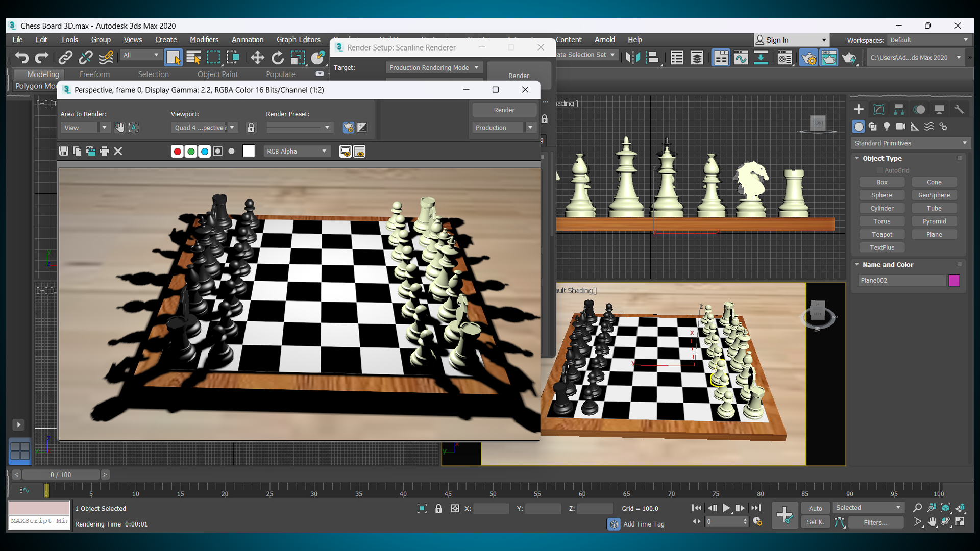Open the empty Render Preset dropdown
Image resolution: width=980 pixels, height=551 pixels.
(300, 128)
